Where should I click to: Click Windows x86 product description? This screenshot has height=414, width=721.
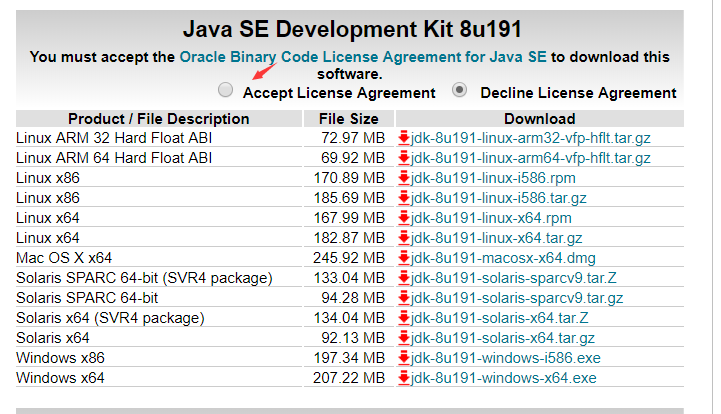[x=60, y=358]
